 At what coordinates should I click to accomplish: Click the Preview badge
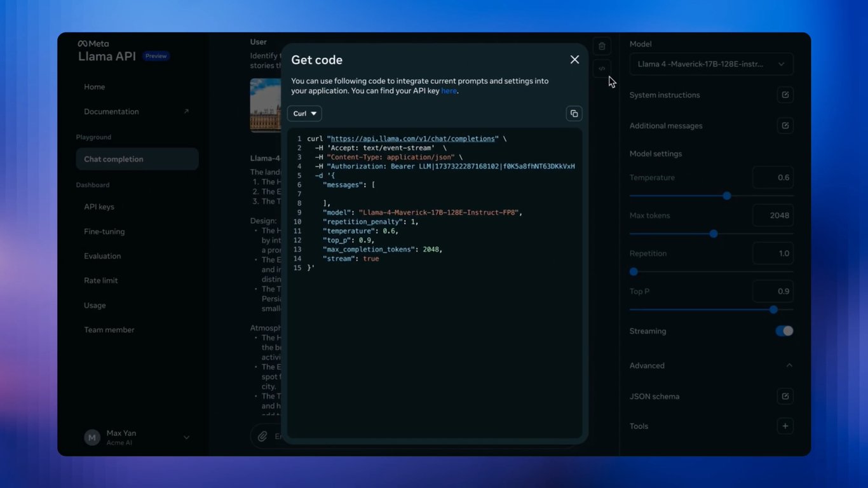click(156, 56)
